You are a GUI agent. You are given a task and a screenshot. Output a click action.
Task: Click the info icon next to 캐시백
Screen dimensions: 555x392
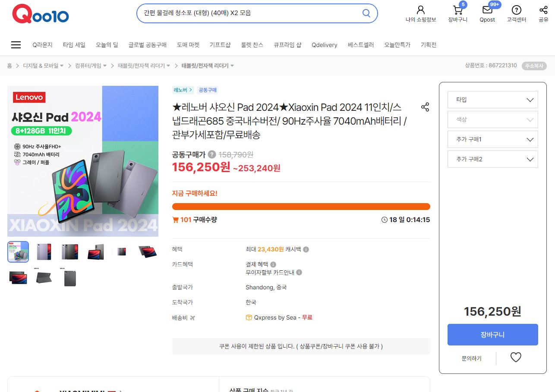pyautogui.click(x=306, y=249)
